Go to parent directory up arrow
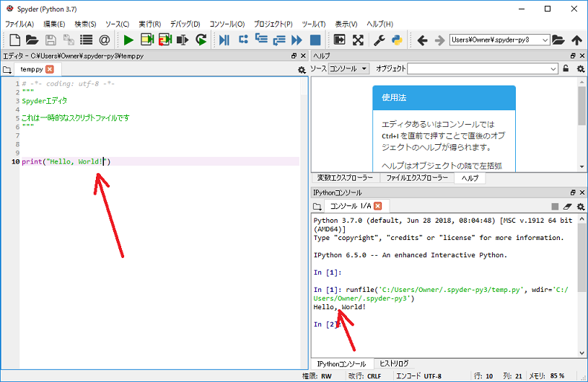This screenshot has width=588, height=382. point(576,40)
